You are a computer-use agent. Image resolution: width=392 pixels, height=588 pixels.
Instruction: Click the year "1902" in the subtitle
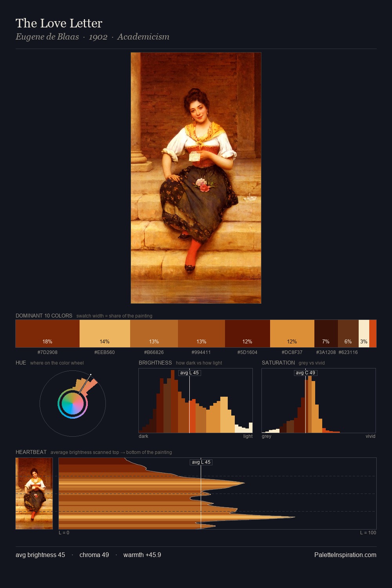(x=98, y=37)
